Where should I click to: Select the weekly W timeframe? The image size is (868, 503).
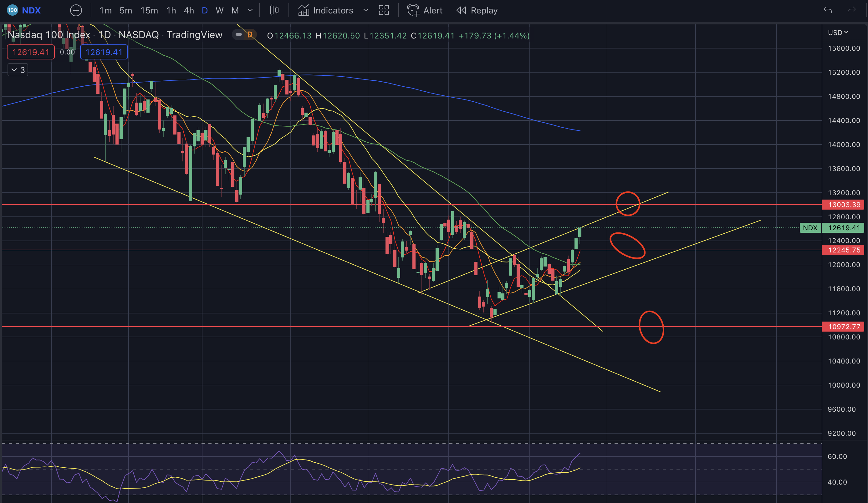pyautogui.click(x=219, y=10)
